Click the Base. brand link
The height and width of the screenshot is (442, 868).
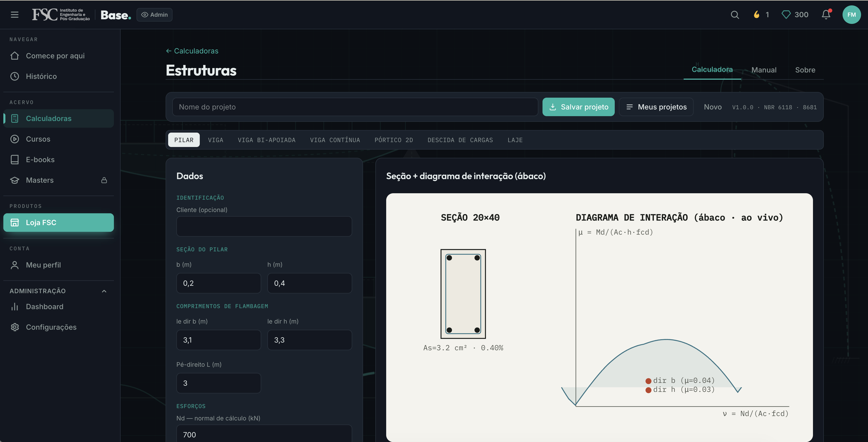pyautogui.click(x=116, y=15)
